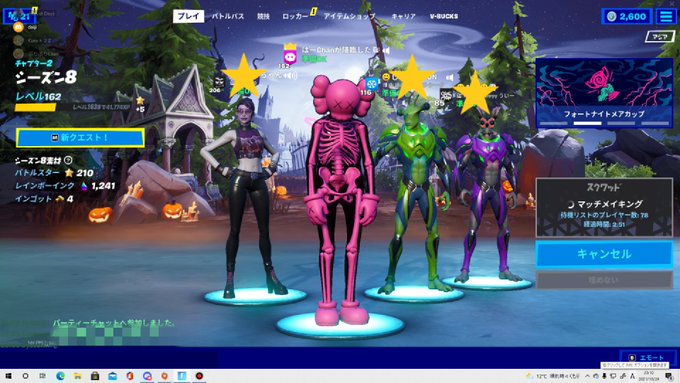Screen dimensions: 680x383
Task: Select the プレイ tab
Action: 188,16
